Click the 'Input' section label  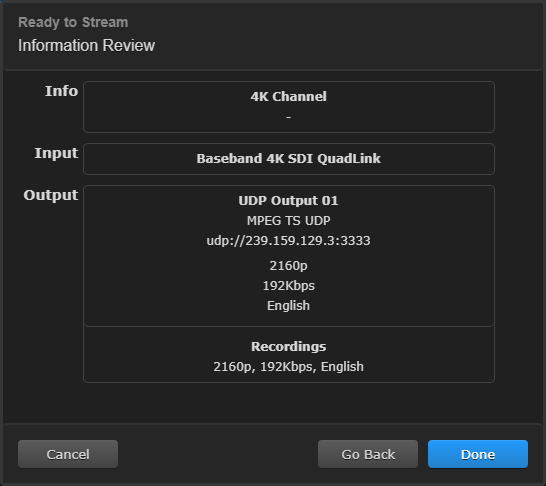pos(56,153)
